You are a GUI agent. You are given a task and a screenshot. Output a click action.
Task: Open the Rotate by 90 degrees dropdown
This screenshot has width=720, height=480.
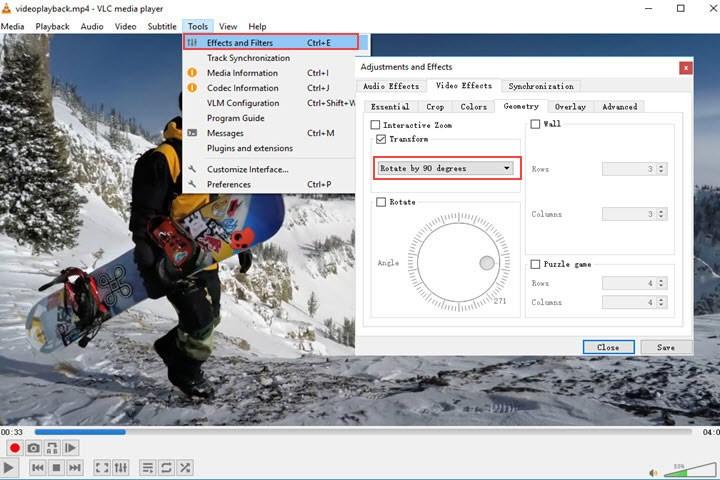[445, 168]
